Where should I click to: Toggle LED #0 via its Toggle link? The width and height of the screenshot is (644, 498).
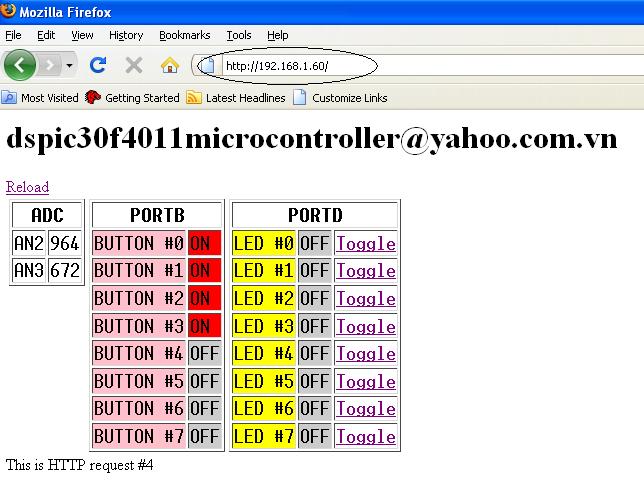pyautogui.click(x=366, y=243)
